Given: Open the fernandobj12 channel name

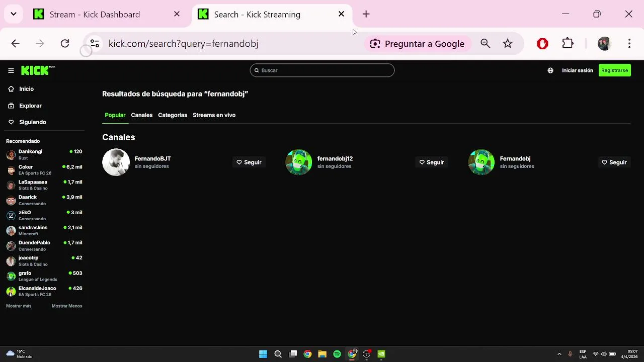Looking at the screenshot, I should point(335,158).
